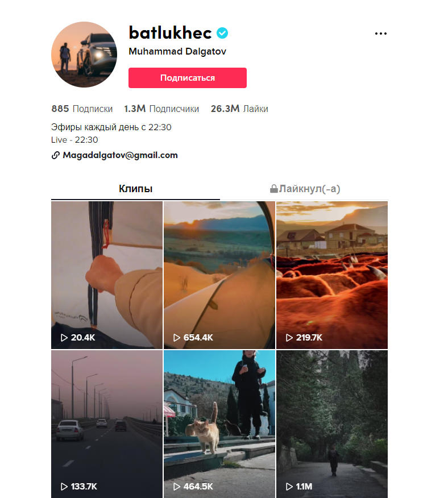Screen dimensions: 448x498
Task: Click the play icon next to 20.4K
Action: click(64, 338)
